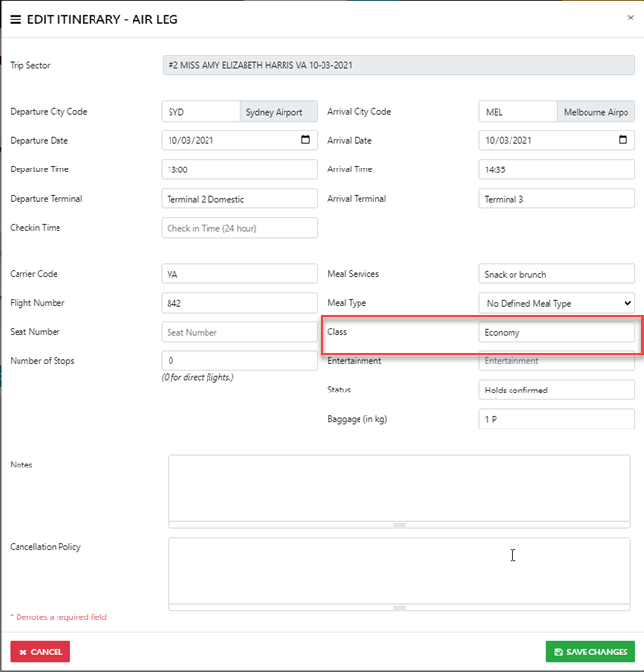Open the Arrival Date calendar picker icon
644x672 pixels.
tap(623, 140)
